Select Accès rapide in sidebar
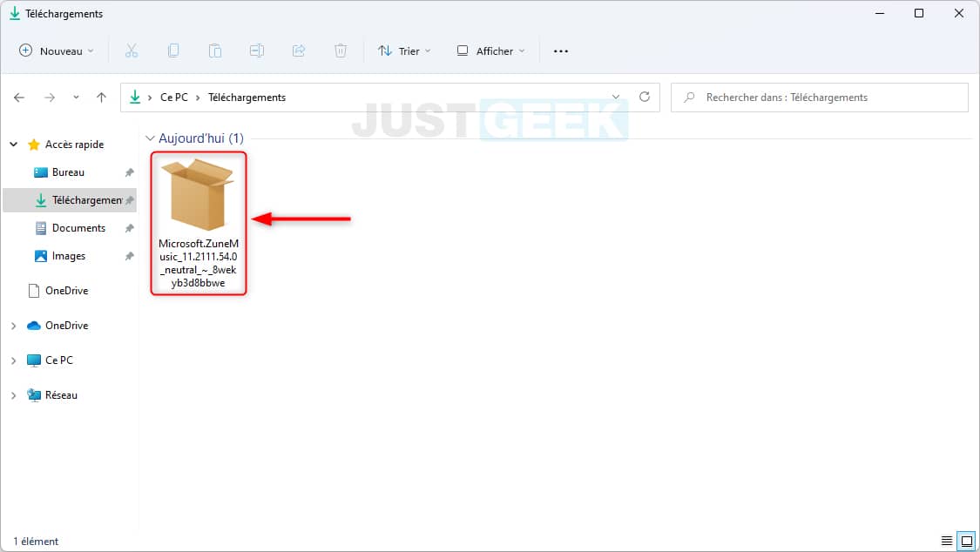 (x=74, y=145)
